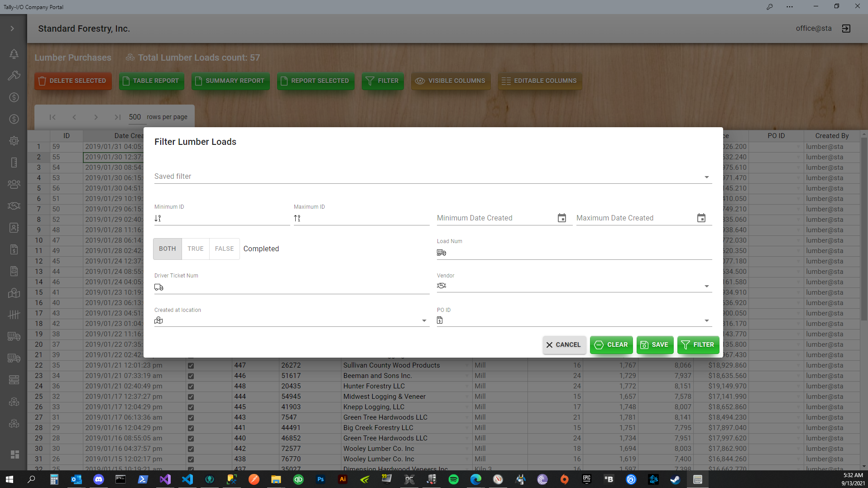Viewport: 868px width, 488px height.
Task: Open the gear settings icon in sidebar
Action: 14,141
